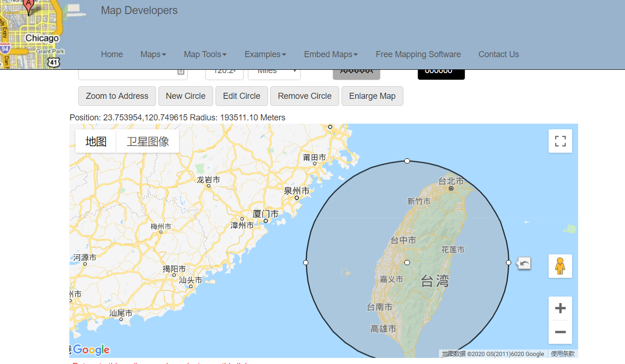Click the Position and Radius readout
The image size is (625, 364).
(178, 118)
